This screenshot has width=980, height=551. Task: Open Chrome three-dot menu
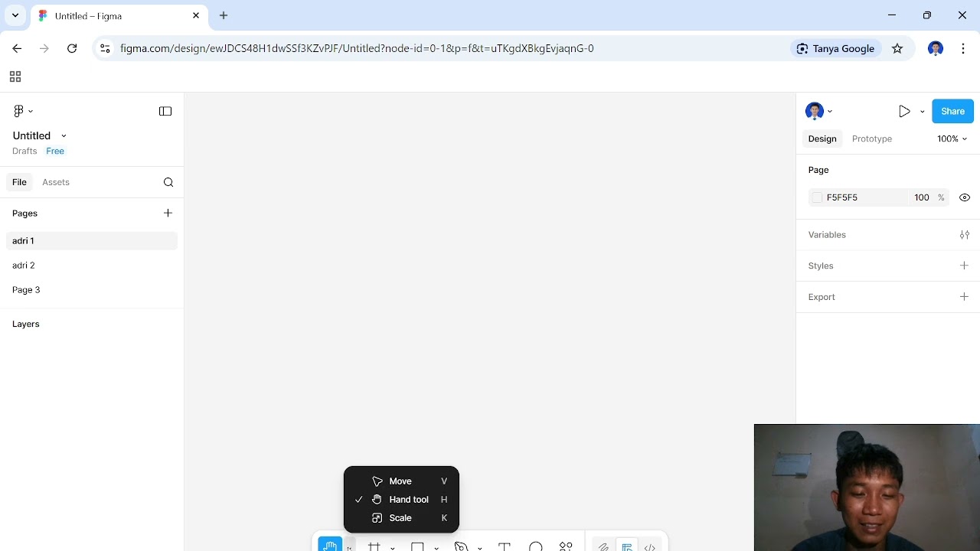coord(963,48)
